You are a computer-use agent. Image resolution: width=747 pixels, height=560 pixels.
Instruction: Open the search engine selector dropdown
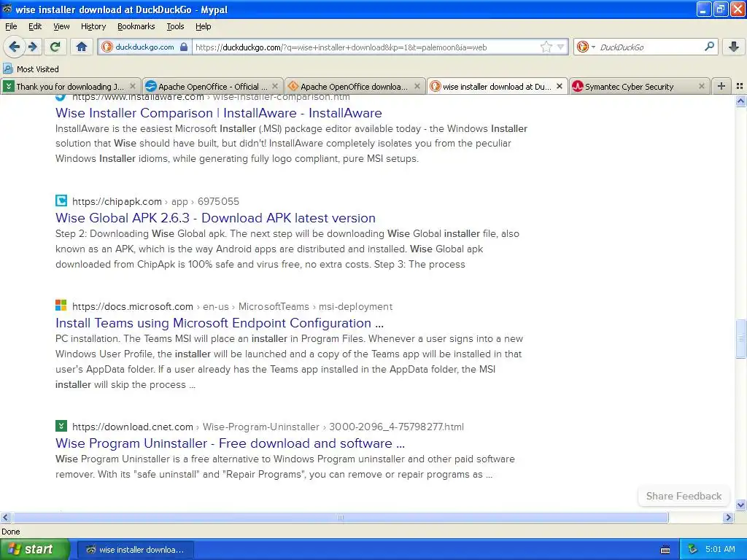(x=586, y=47)
